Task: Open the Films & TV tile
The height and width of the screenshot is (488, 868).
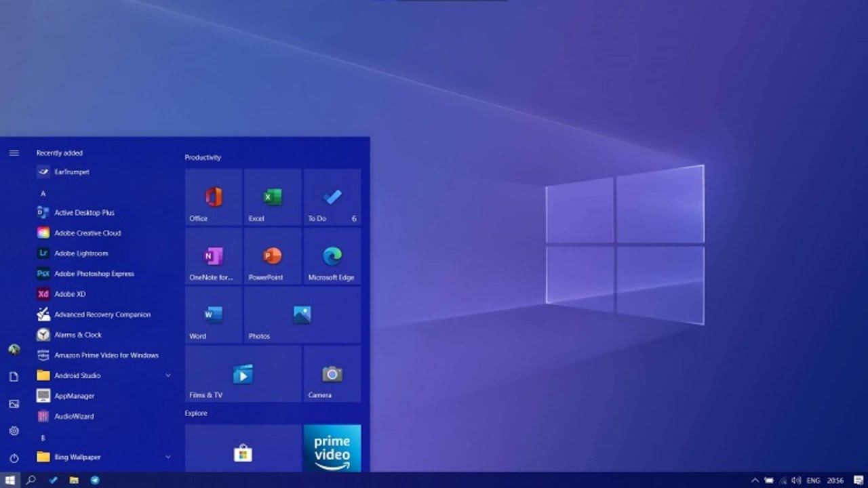Action: coord(243,374)
